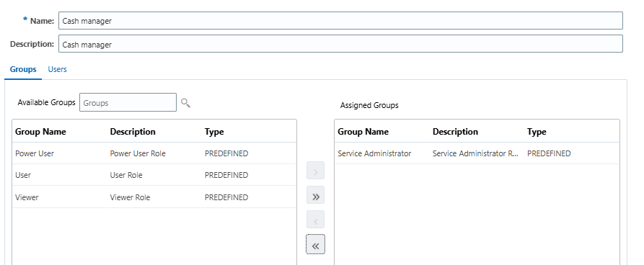The height and width of the screenshot is (265, 644).
Task: Click Type header in Available Groups table
Action: [214, 132]
